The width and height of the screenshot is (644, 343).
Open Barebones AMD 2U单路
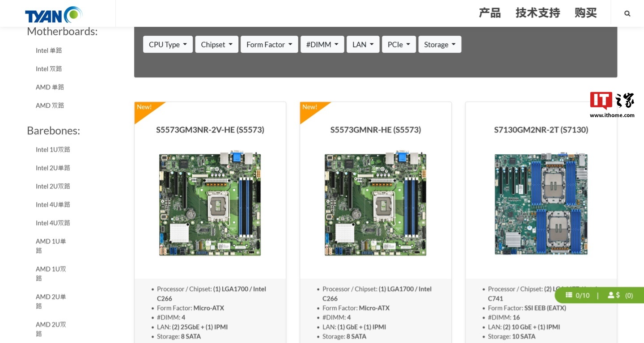pyautogui.click(x=51, y=301)
